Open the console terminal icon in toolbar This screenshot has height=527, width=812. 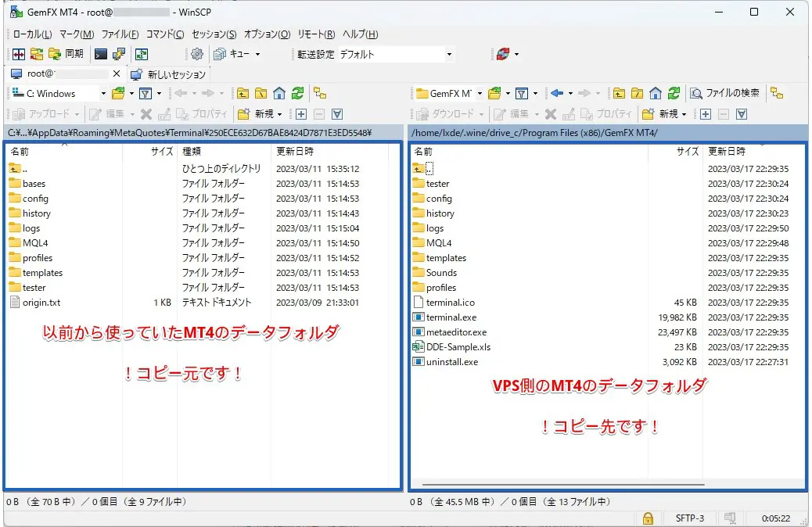100,54
